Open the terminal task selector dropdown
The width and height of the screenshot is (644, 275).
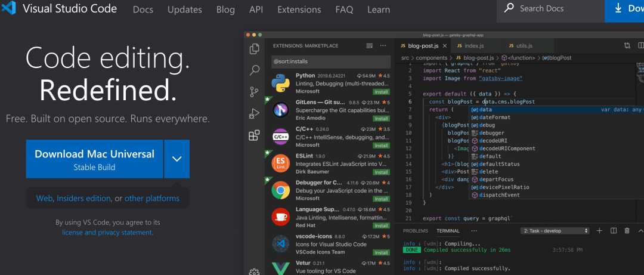[x=556, y=231]
